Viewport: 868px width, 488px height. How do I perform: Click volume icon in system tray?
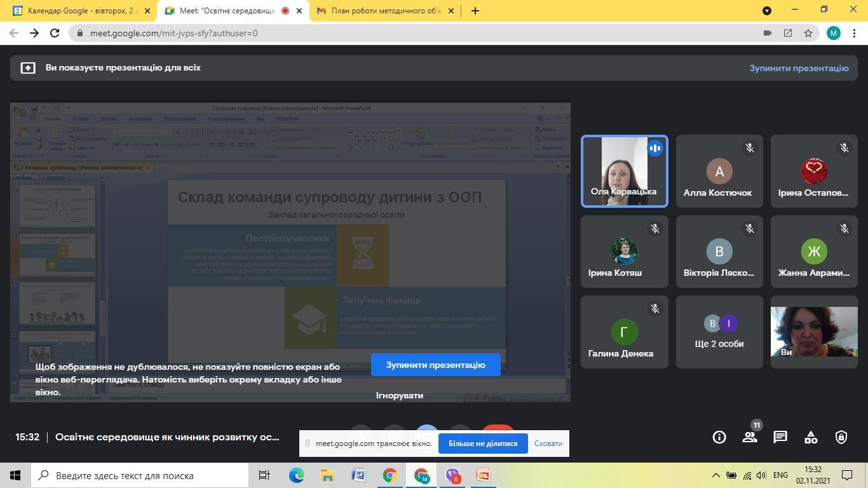(761, 475)
